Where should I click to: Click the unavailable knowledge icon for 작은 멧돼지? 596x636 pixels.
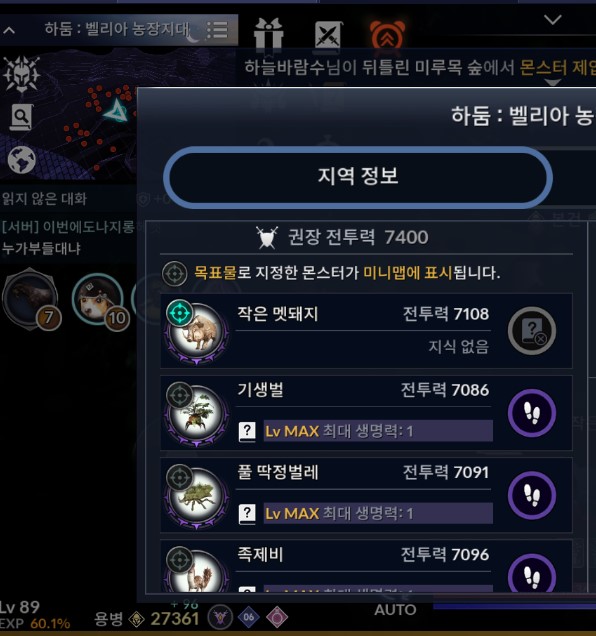(532, 331)
